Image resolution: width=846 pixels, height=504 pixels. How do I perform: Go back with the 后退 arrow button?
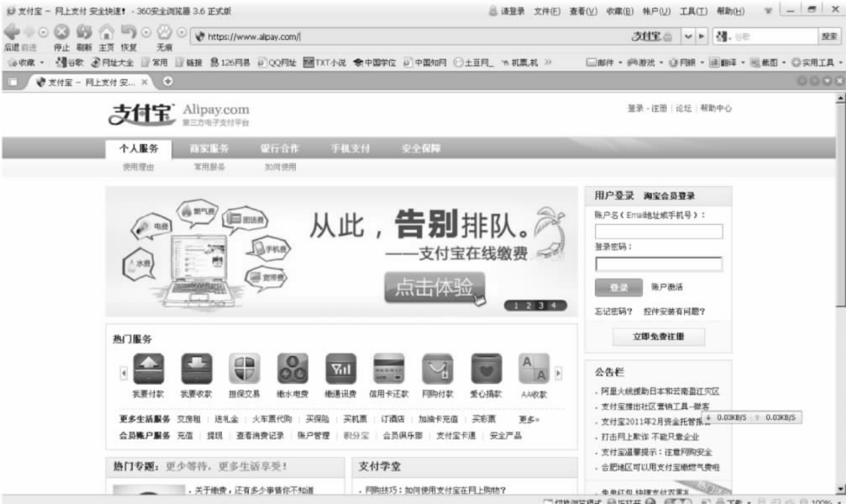pyautogui.click(x=11, y=32)
